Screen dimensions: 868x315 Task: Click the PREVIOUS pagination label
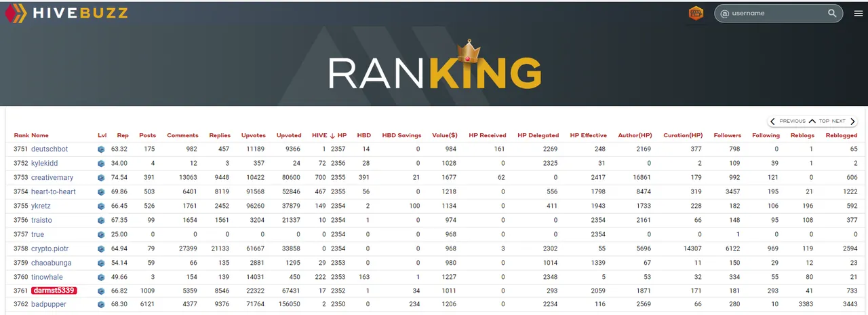point(792,122)
